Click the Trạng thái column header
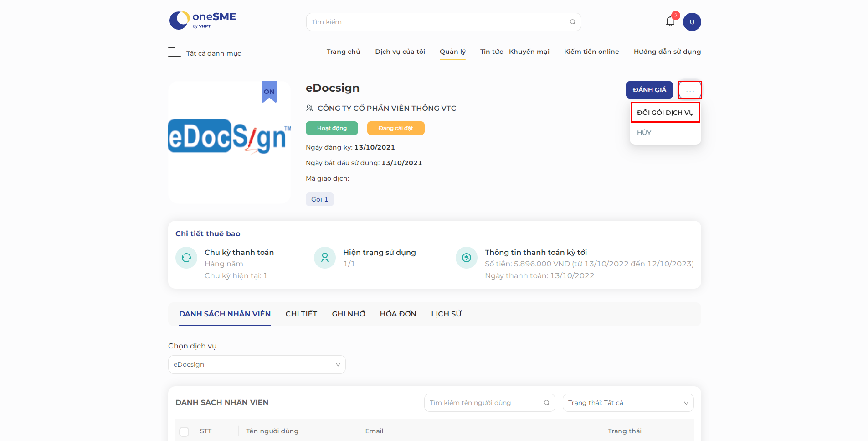Image resolution: width=868 pixels, height=441 pixels. tap(624, 431)
